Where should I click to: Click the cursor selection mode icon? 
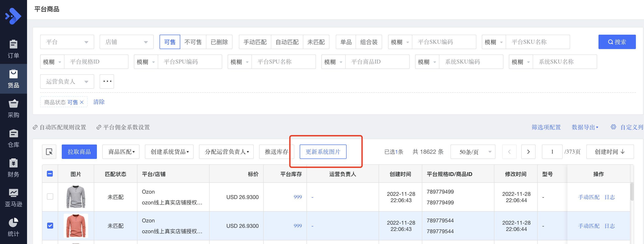[49, 151]
